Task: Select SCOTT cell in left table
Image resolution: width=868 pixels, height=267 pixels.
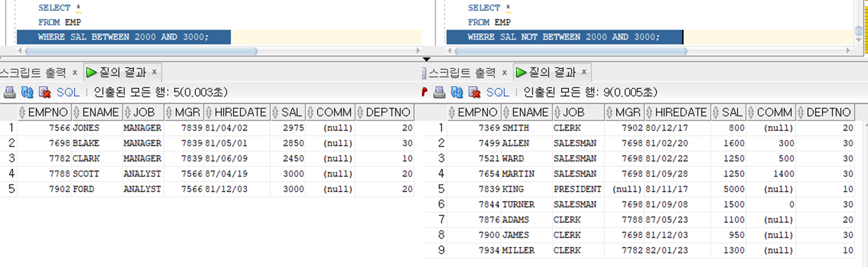Action: coord(97,174)
